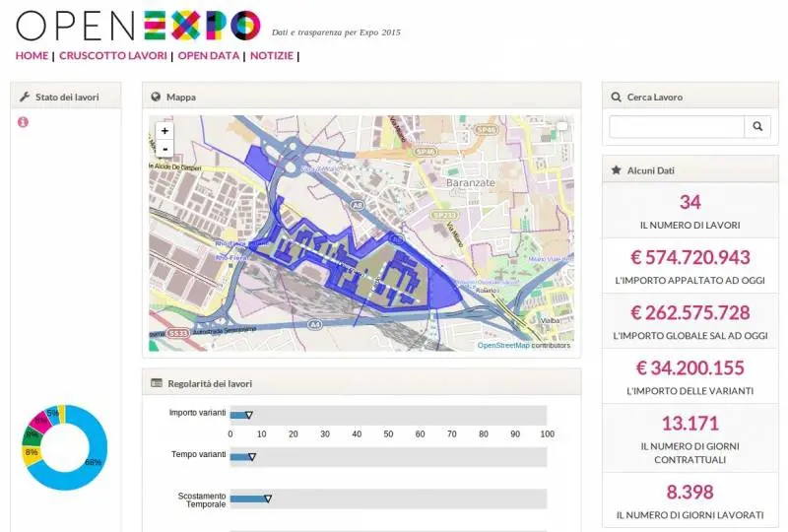The width and height of the screenshot is (788, 532).
Task: Click the Stato dei lavori panel title
Action: coord(67,98)
